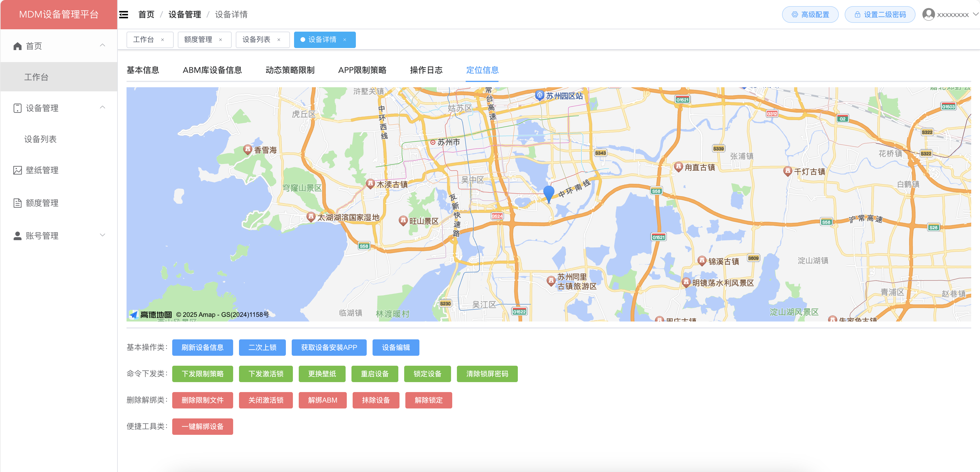
Task: Close the 额度管理 tab
Action: tap(220, 40)
